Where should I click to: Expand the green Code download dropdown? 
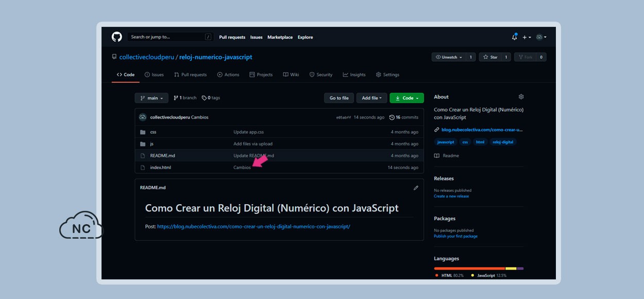(406, 98)
